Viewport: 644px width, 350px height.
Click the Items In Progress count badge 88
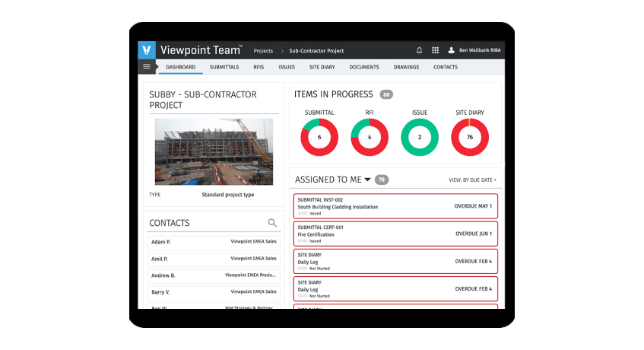point(386,94)
